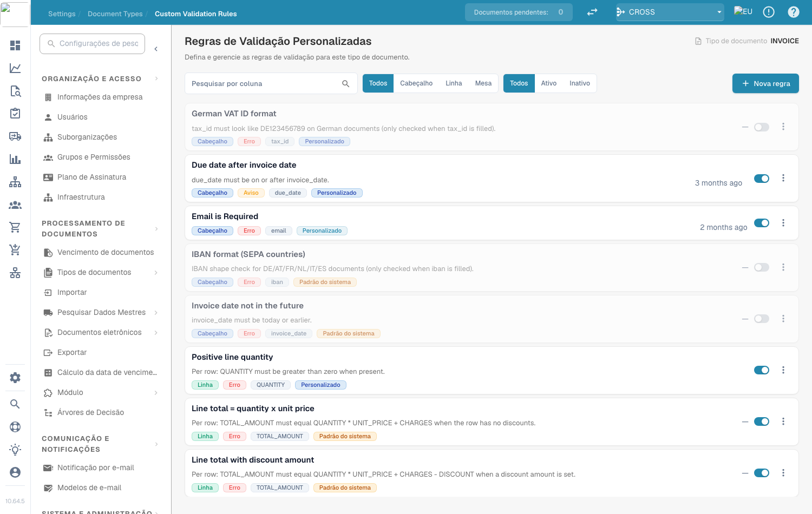Screen dimensions: 812x514
Task: Toggle off the Email is Required rule
Action: (762, 223)
